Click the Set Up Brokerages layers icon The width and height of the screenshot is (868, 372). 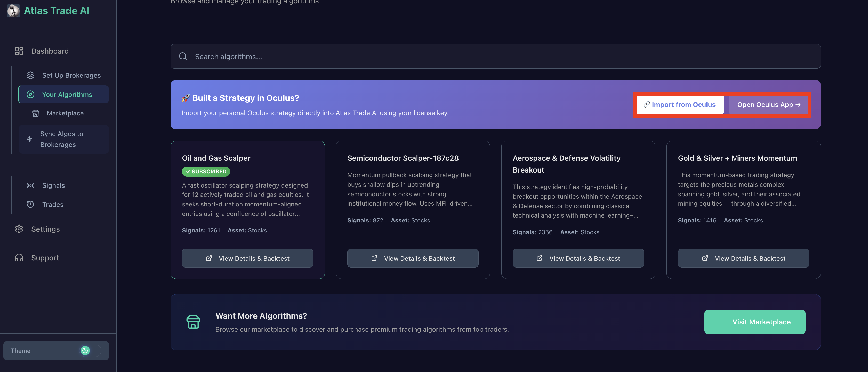(31, 75)
